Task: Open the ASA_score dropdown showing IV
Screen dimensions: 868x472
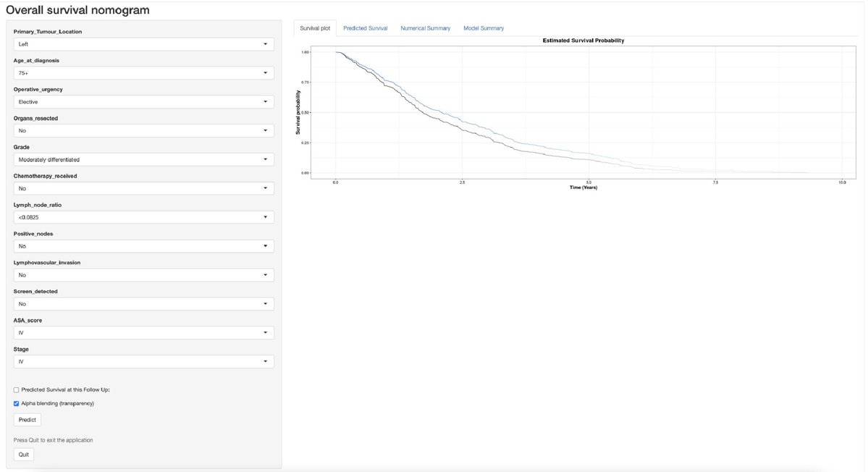Action: 143,332
